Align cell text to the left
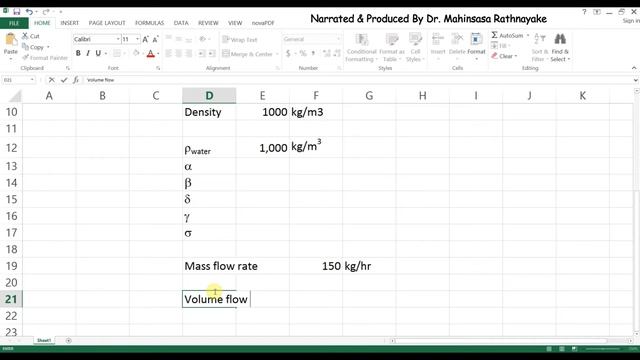 169,53
